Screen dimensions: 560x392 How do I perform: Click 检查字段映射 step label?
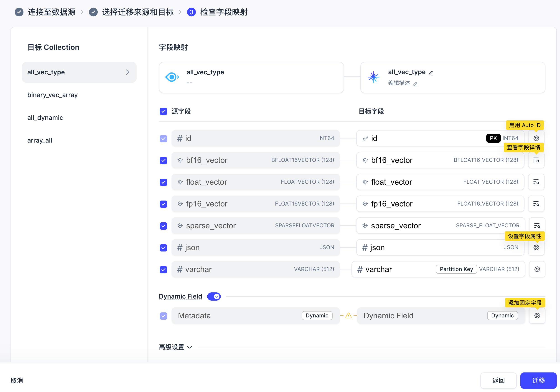click(x=224, y=12)
